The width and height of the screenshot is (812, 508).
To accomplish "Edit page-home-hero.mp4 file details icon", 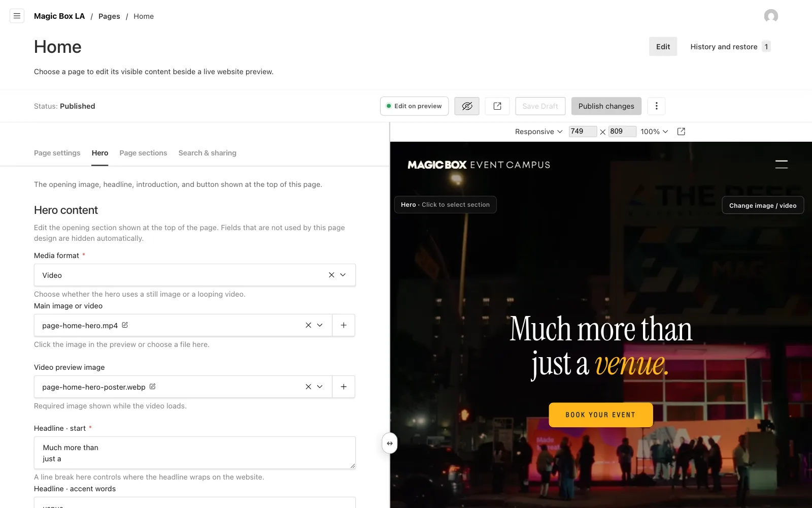I will tap(125, 325).
